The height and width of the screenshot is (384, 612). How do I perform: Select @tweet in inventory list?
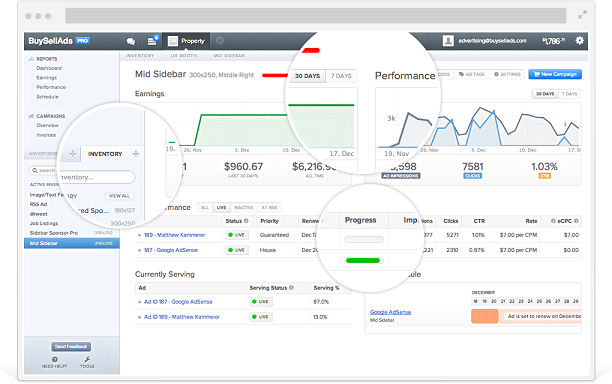click(39, 214)
